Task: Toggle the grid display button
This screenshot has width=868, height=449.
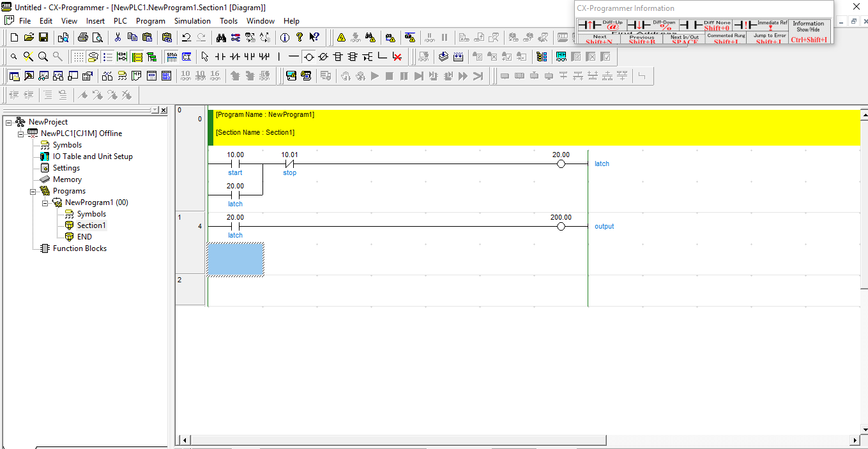Action: 78,56
